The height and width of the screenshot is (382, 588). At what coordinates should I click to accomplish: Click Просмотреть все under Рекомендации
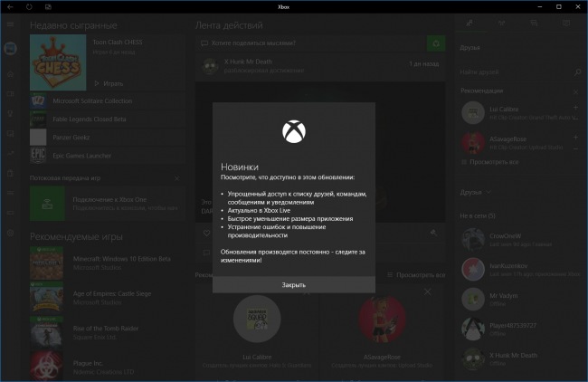click(x=489, y=162)
